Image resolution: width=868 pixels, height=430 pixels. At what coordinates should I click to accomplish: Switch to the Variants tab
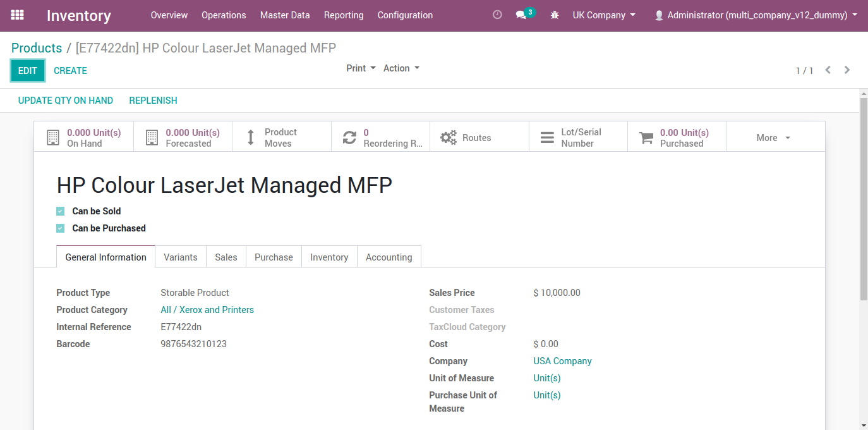coord(181,257)
